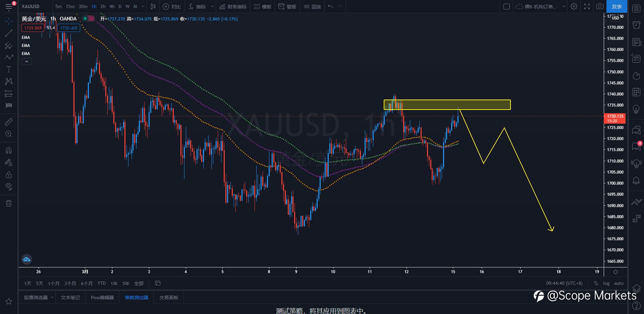Collapse the indicator legend chevron

click(26, 61)
